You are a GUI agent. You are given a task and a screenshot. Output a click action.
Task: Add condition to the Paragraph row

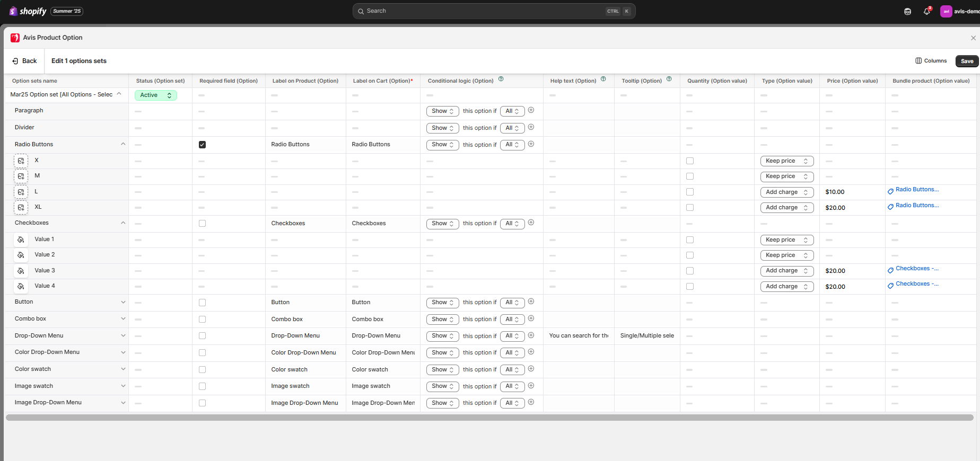click(x=531, y=110)
